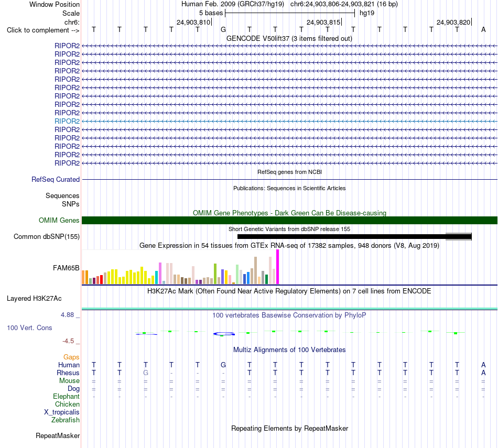Click the 24,903,810 position marker
This screenshot has width=498, height=448.
(193, 22)
